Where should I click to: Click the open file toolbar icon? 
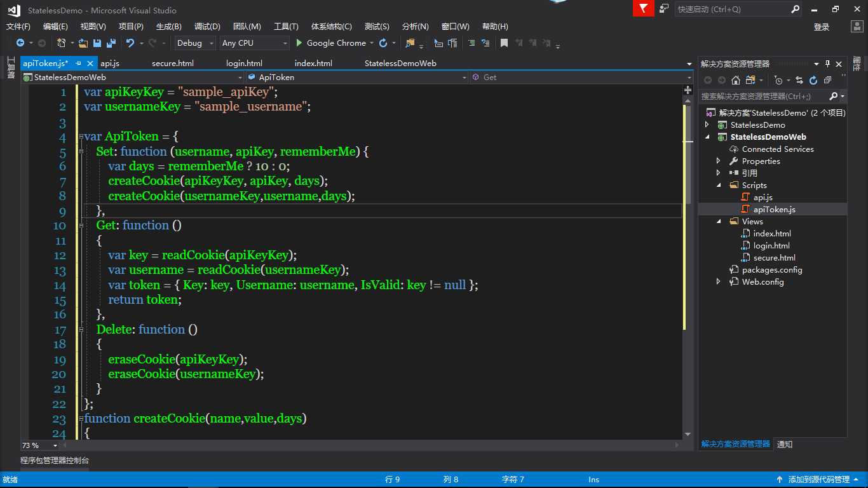tap(84, 43)
